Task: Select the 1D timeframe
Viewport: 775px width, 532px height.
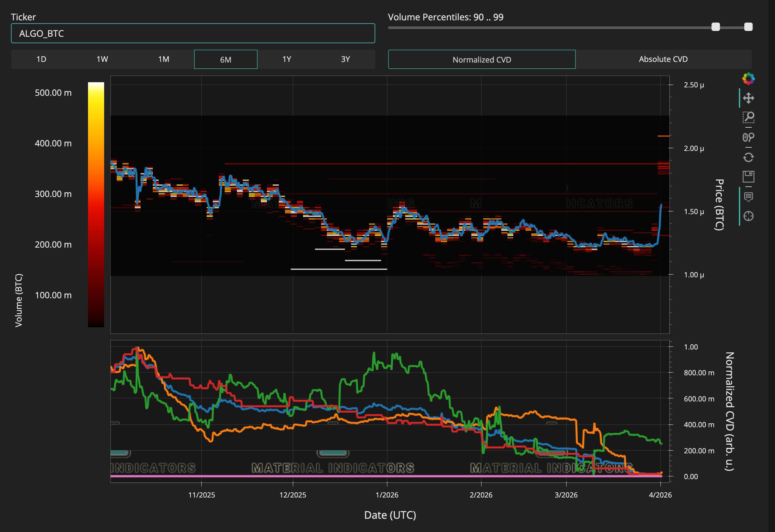Action: [41, 59]
